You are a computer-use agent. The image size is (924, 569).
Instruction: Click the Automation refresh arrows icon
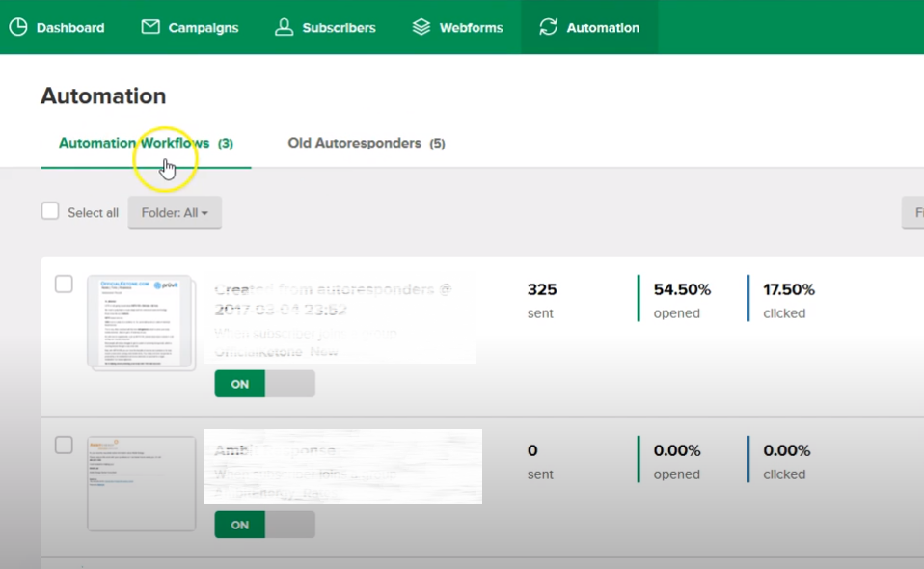click(548, 27)
